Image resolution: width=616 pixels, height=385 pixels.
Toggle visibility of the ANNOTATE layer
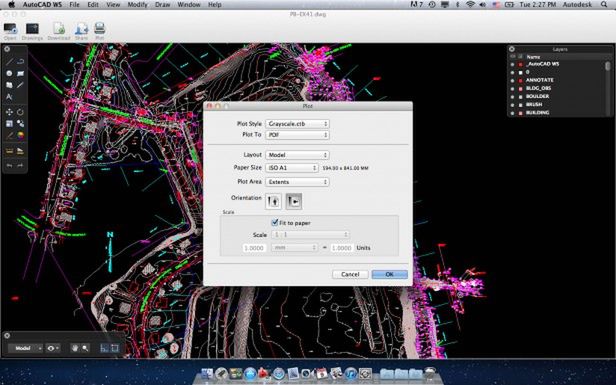pyautogui.click(x=512, y=80)
